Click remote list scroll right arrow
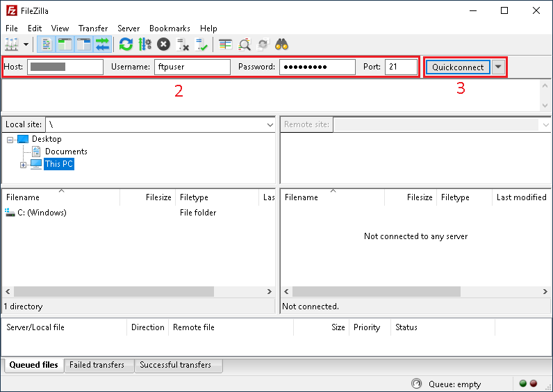Image resolution: width=553 pixels, height=392 pixels. tap(545, 291)
